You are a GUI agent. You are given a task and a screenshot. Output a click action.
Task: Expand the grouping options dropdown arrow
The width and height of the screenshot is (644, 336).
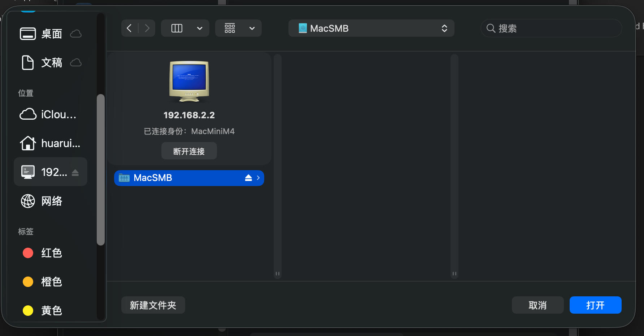pyautogui.click(x=252, y=28)
